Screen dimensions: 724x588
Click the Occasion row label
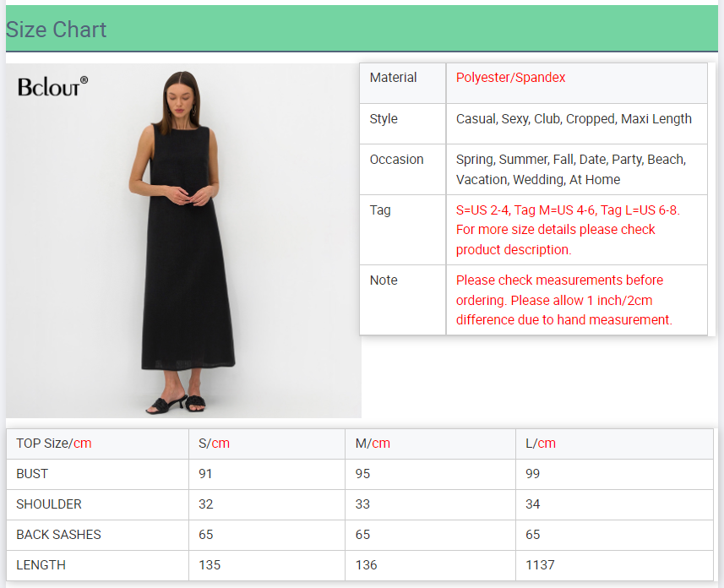coord(396,160)
